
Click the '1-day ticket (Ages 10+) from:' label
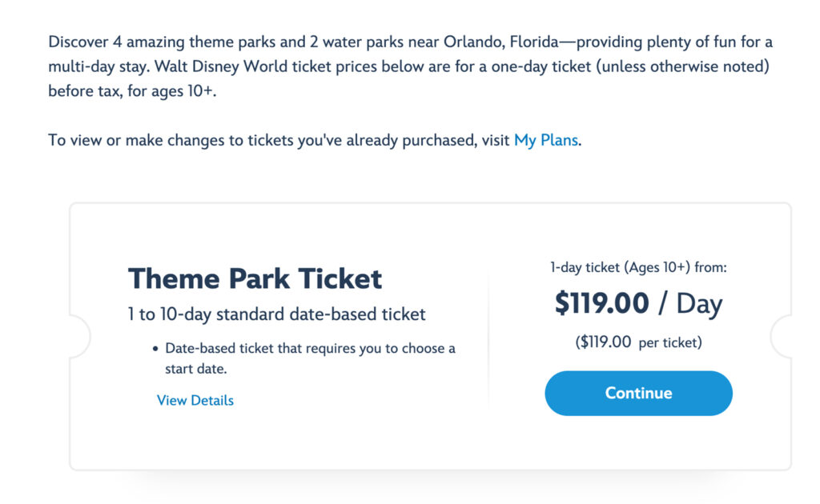[x=638, y=268]
